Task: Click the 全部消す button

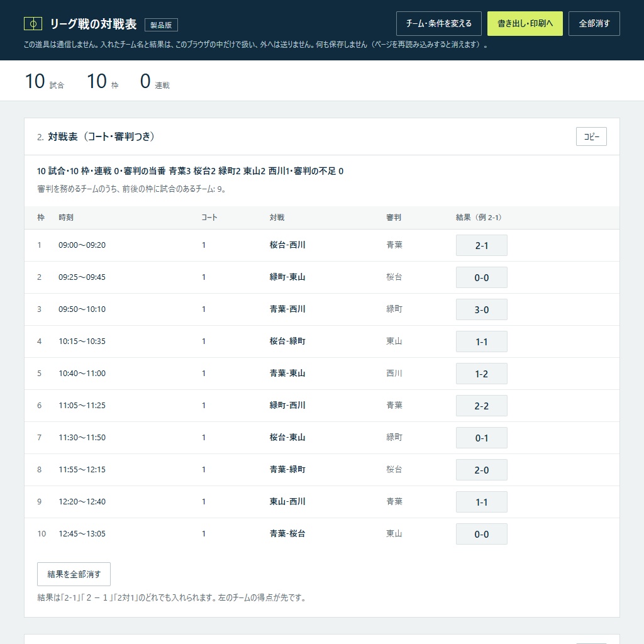Action: pyautogui.click(x=594, y=23)
